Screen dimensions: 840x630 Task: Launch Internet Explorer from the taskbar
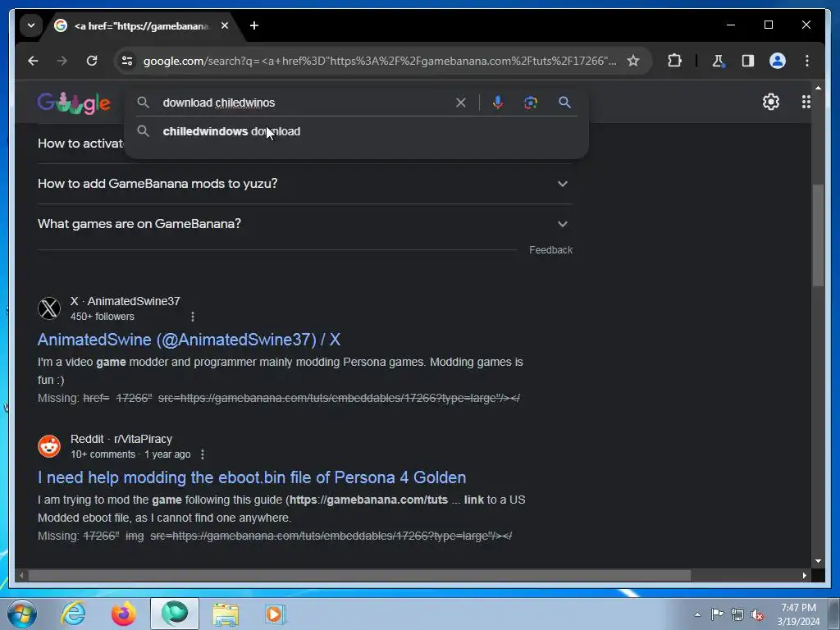[73, 614]
